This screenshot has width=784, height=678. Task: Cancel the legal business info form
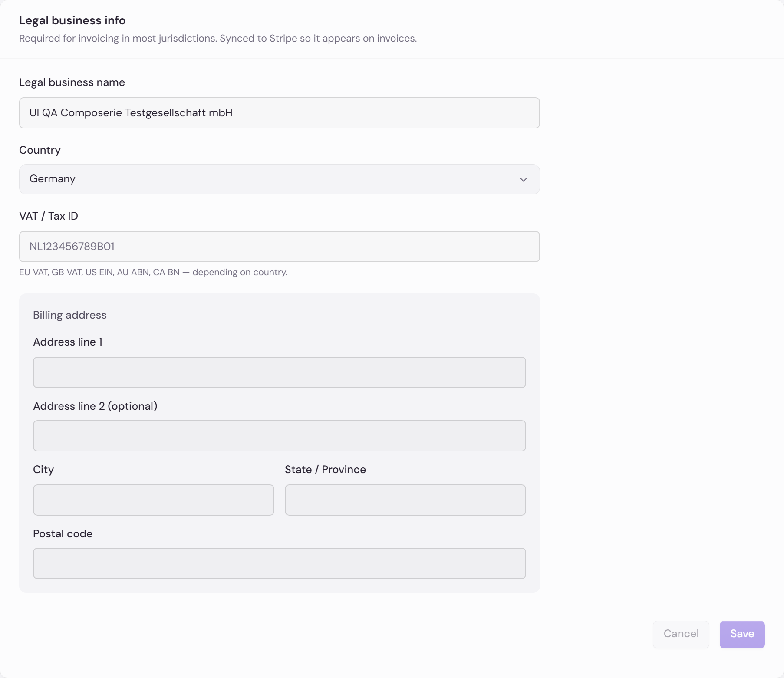(681, 634)
